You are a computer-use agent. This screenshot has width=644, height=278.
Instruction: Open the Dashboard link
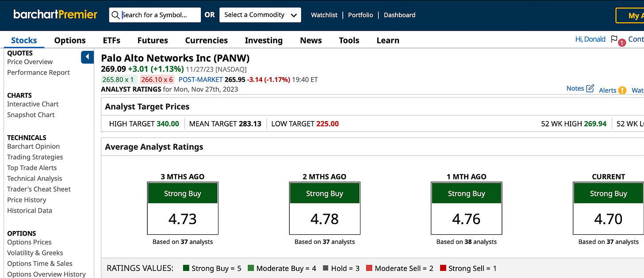(x=399, y=15)
